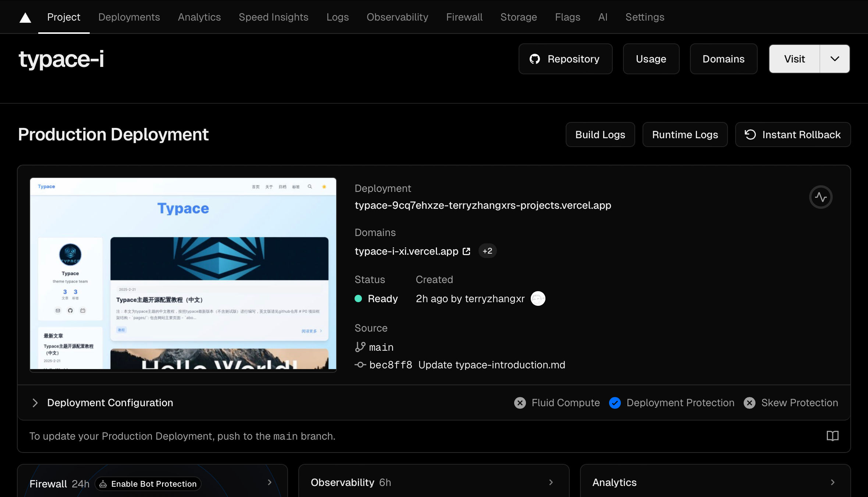The width and height of the screenshot is (868, 497).
Task: Open Build Logs
Action: coord(600,135)
